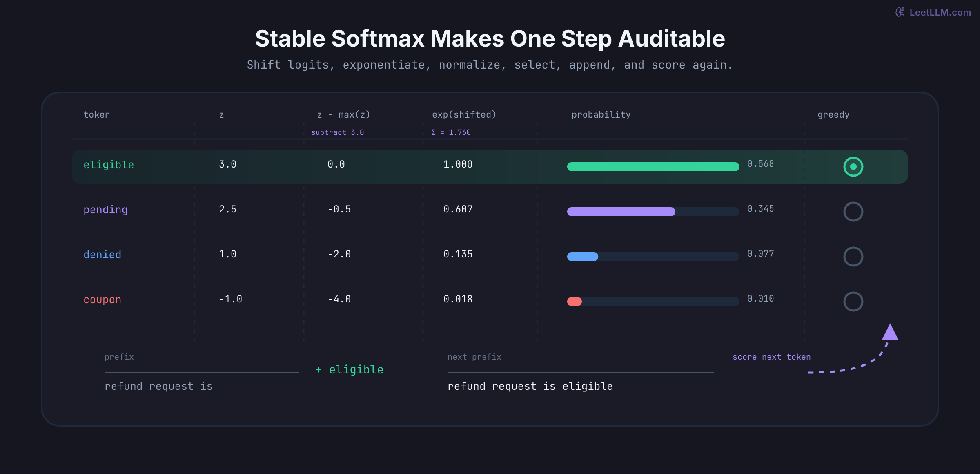The height and width of the screenshot is (474, 980).
Task: Click the 'exp(shifted)' column header
Action: point(464,115)
